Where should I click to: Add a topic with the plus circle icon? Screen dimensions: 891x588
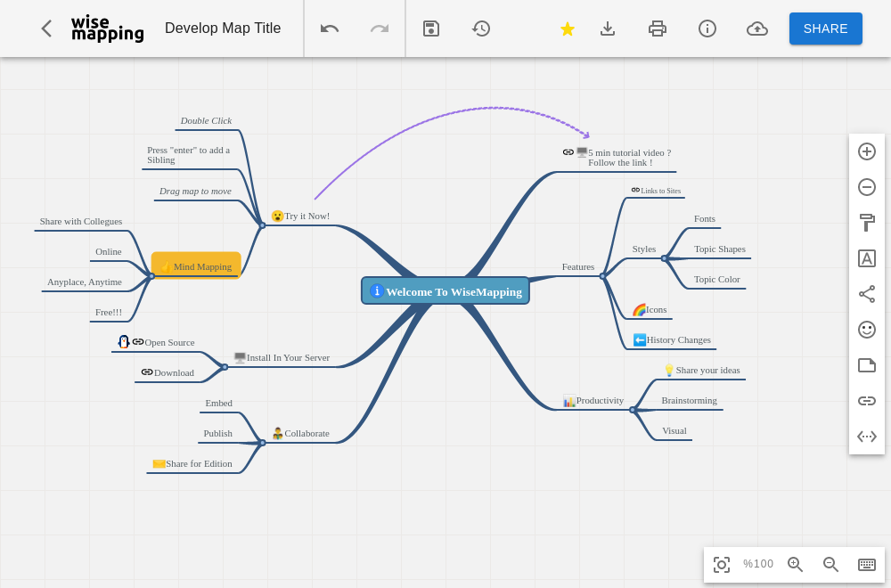click(867, 151)
